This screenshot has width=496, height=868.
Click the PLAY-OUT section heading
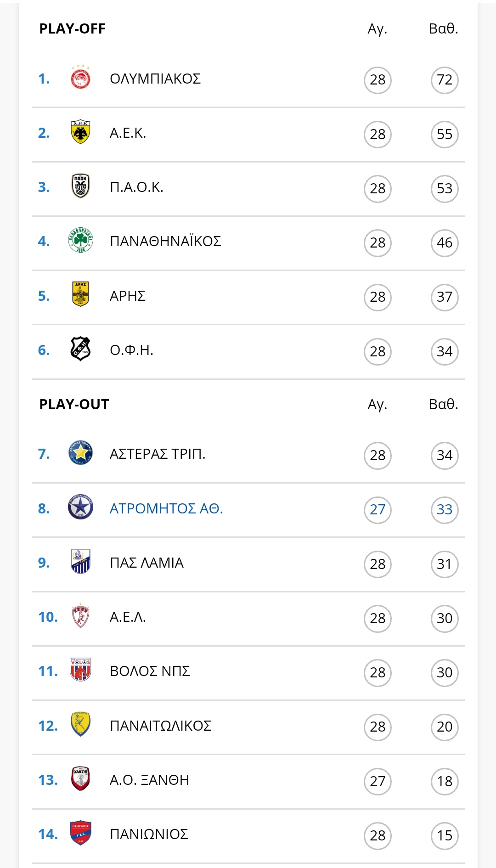pos(74,404)
